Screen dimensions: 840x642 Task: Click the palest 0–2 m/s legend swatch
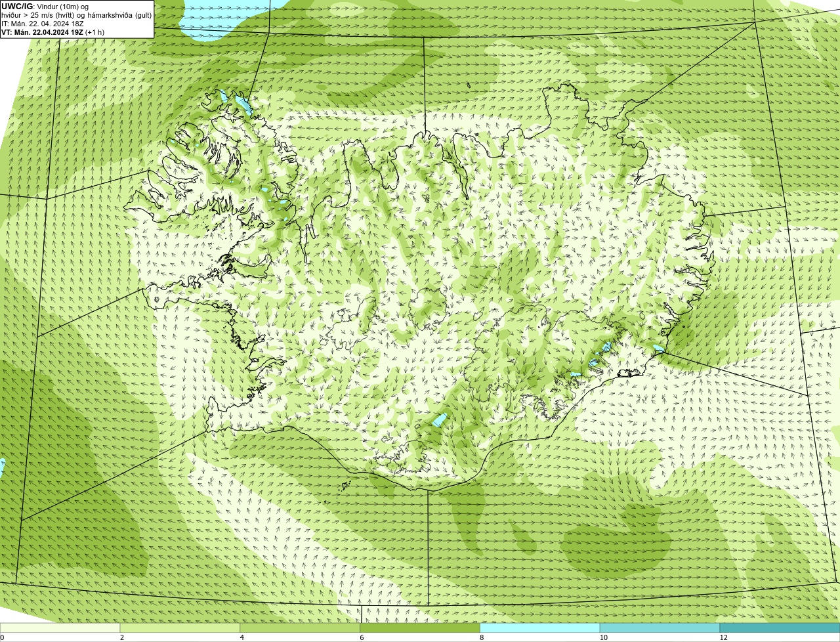tap(60, 628)
